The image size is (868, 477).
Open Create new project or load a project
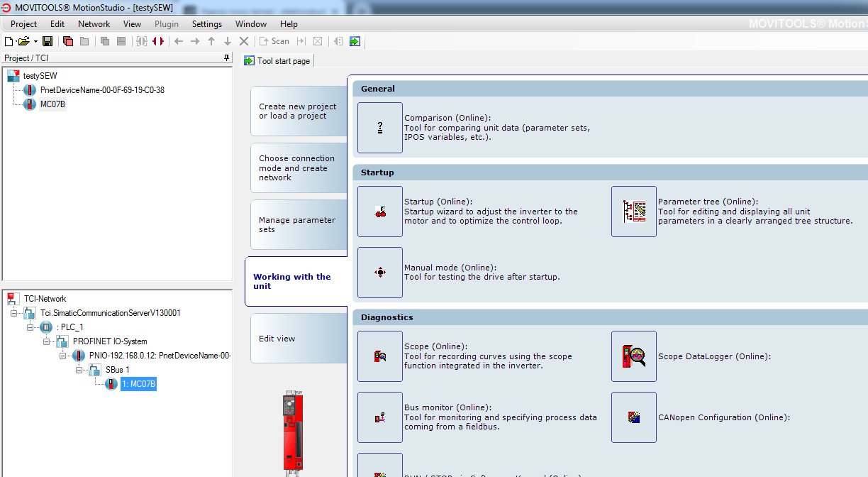(x=299, y=111)
